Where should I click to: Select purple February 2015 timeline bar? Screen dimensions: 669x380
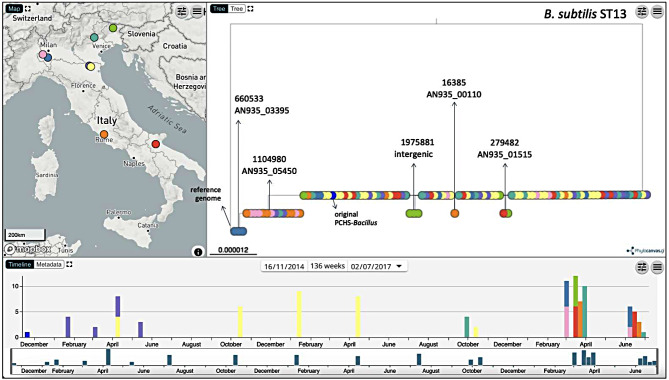68,327
